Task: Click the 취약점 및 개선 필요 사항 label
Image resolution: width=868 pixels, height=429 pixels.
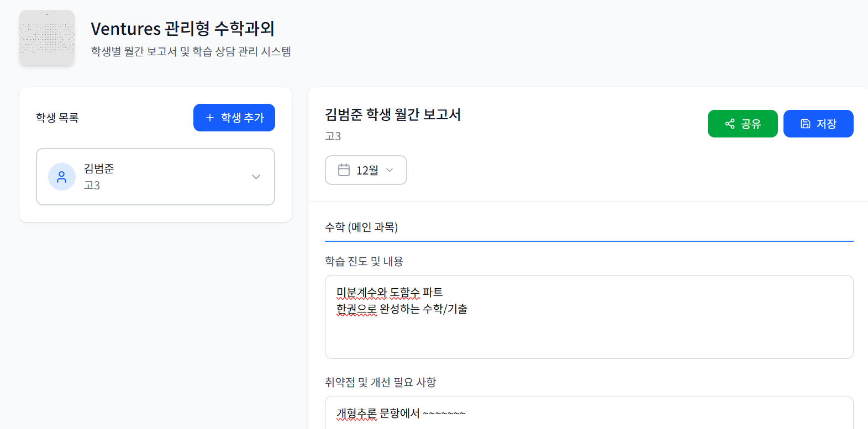Action: (380, 382)
